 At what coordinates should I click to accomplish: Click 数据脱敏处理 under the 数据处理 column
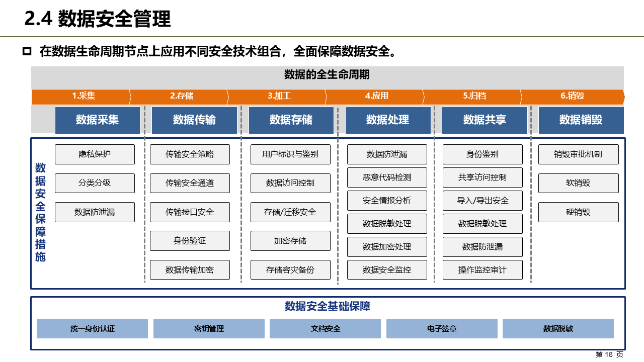point(387,224)
